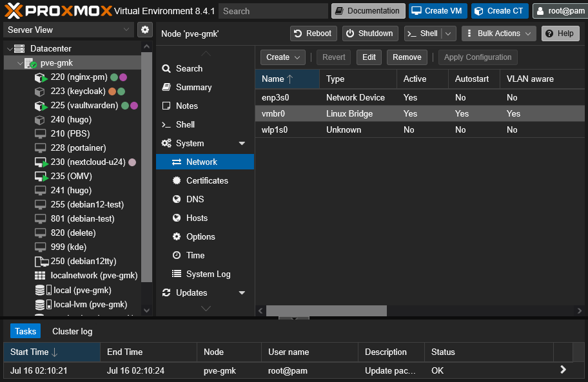
Task: Open the Notes section
Action: 205,106
